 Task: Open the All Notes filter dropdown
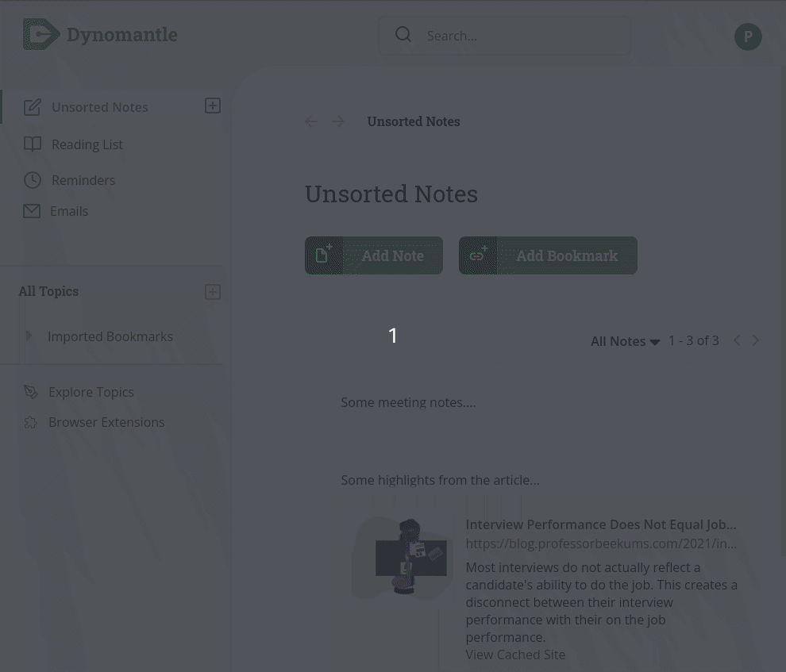pos(625,341)
